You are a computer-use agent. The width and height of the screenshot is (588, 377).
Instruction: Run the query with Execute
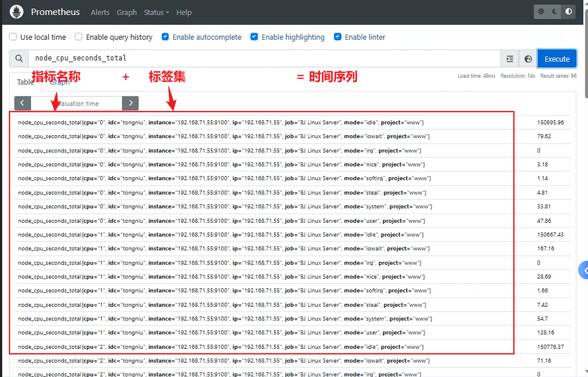557,59
